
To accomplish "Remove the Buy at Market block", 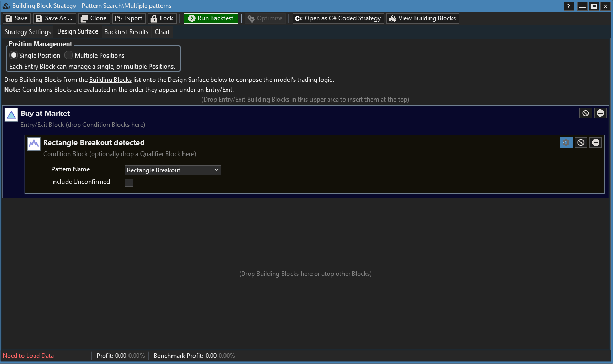I will 600,113.
